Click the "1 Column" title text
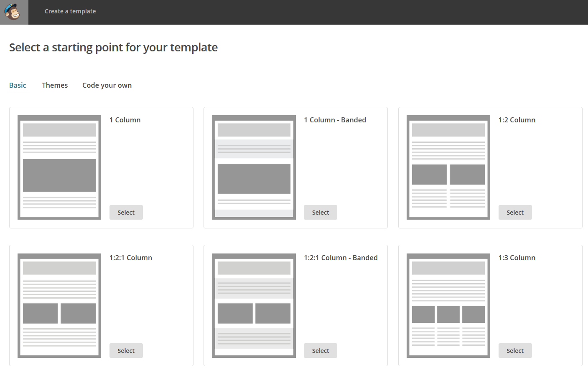 click(x=125, y=120)
